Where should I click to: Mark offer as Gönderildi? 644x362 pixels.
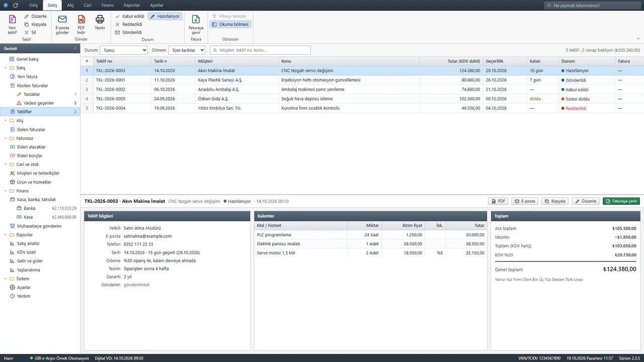[x=128, y=32]
